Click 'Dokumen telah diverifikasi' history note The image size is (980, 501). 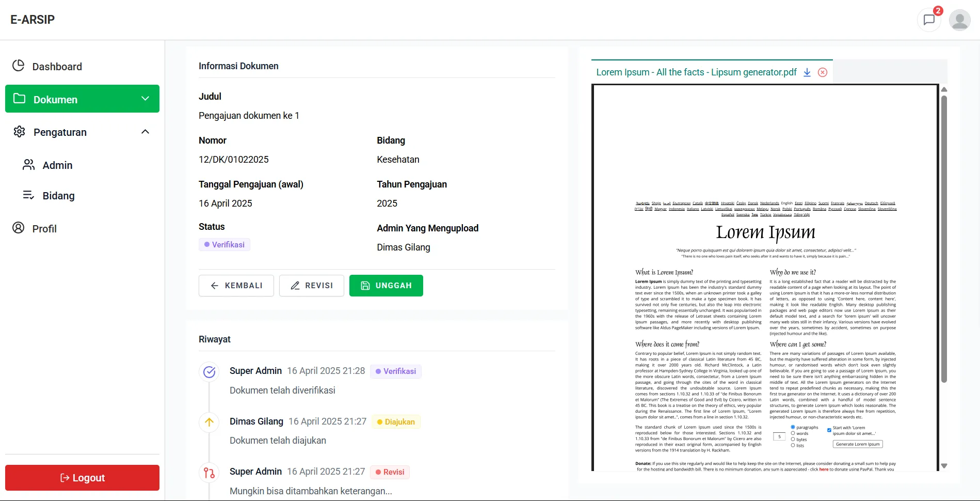coord(282,390)
